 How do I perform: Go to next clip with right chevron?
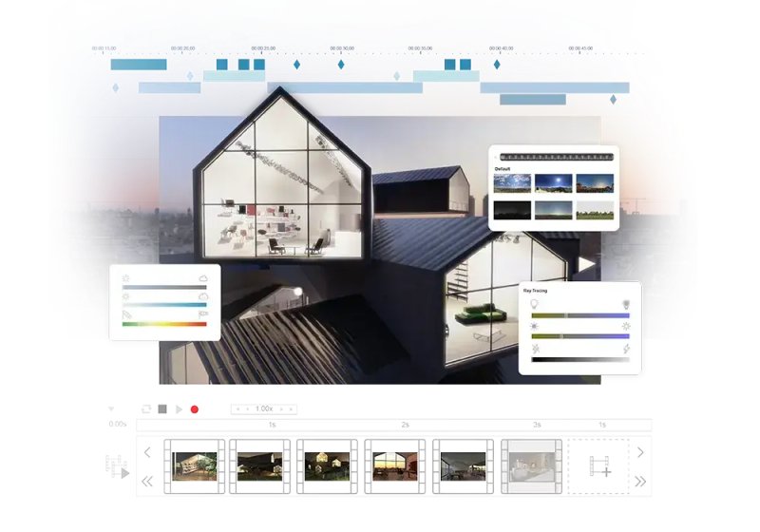pos(640,452)
